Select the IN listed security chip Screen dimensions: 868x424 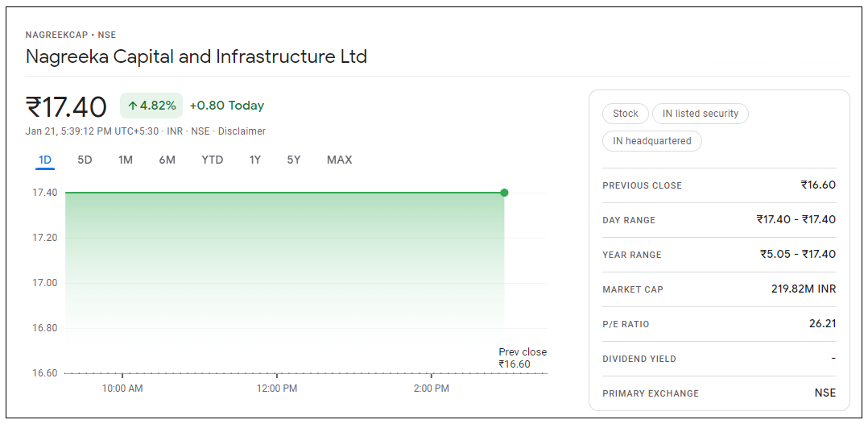700,114
